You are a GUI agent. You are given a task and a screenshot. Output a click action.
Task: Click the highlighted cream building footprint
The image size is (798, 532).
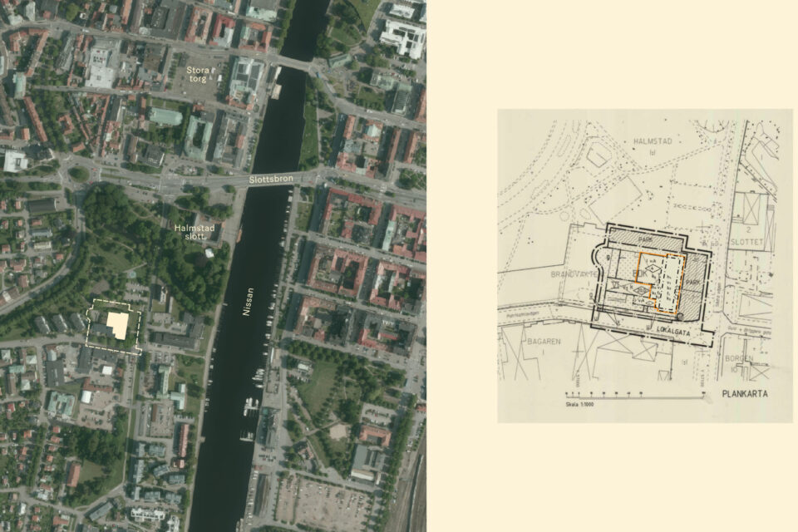(x=117, y=325)
